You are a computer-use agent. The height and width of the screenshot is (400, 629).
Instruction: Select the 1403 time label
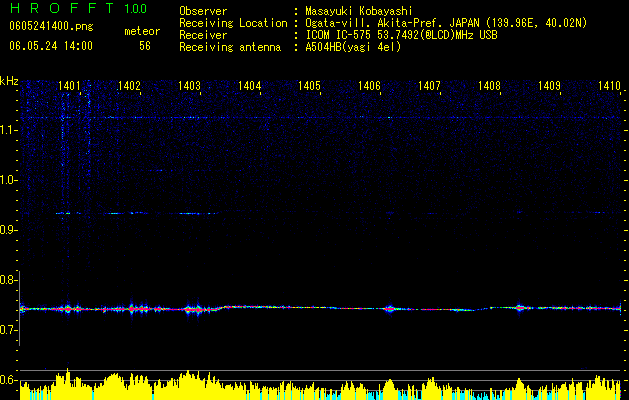(x=189, y=86)
